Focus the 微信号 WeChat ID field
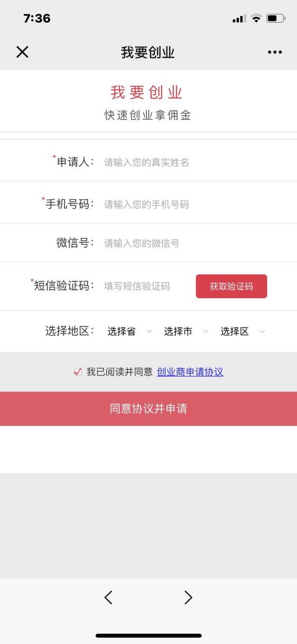The width and height of the screenshot is (297, 644). [x=193, y=243]
